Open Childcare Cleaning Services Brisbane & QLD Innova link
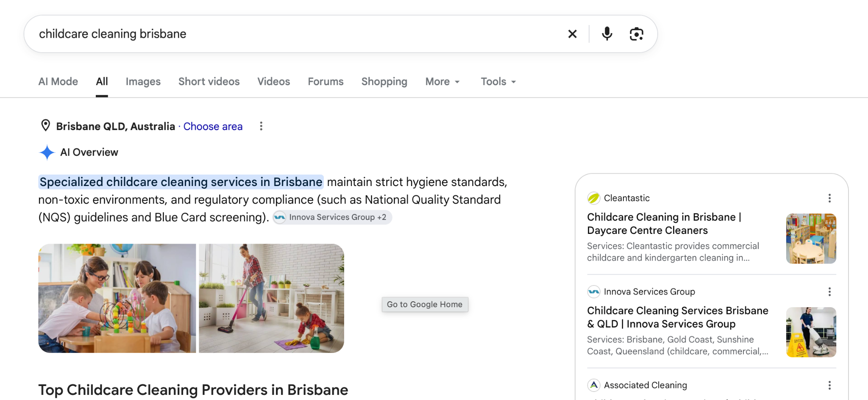The image size is (868, 400). pyautogui.click(x=677, y=317)
